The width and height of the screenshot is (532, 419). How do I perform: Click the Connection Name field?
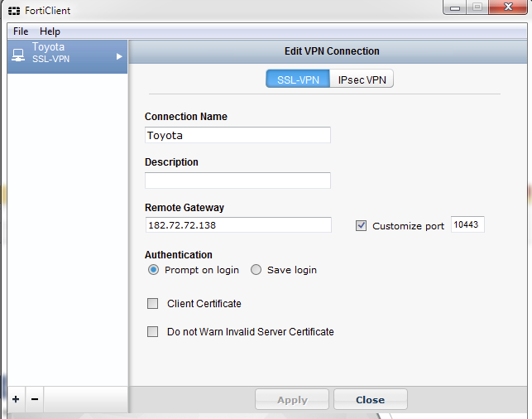(x=237, y=135)
